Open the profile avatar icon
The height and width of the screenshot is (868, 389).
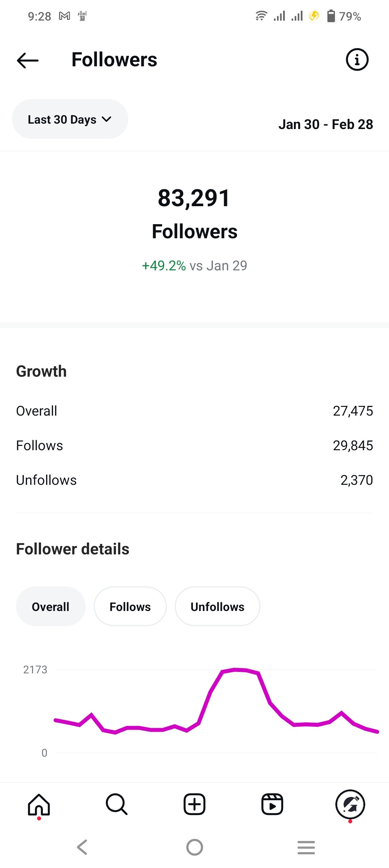(x=350, y=805)
